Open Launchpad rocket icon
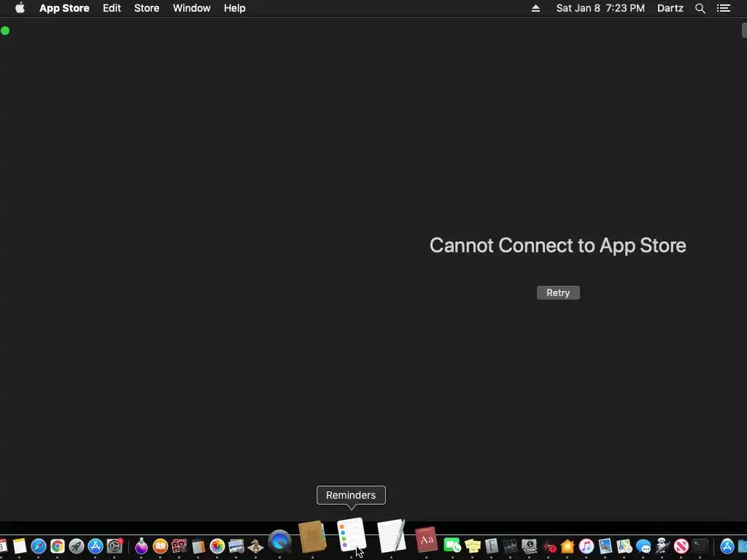Screen dimensions: 747x560 76,546
